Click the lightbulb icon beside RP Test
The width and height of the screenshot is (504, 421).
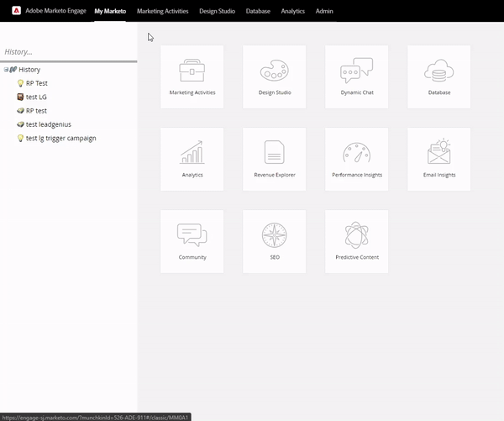pyautogui.click(x=20, y=83)
